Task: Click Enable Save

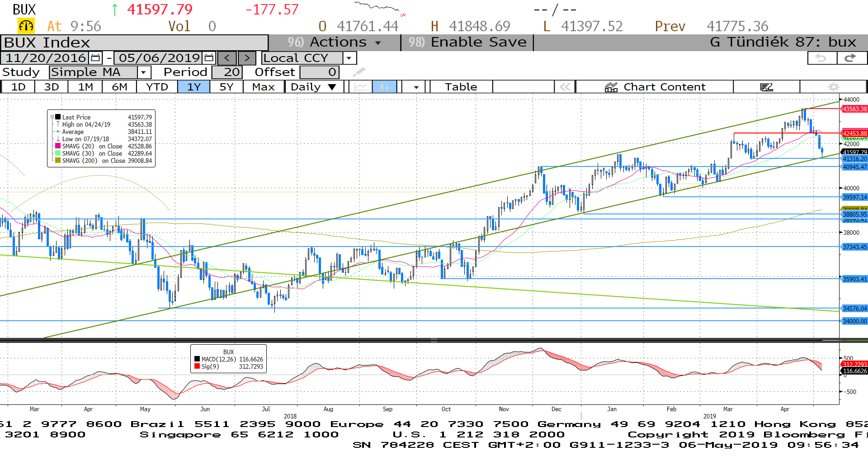Action: click(x=467, y=43)
